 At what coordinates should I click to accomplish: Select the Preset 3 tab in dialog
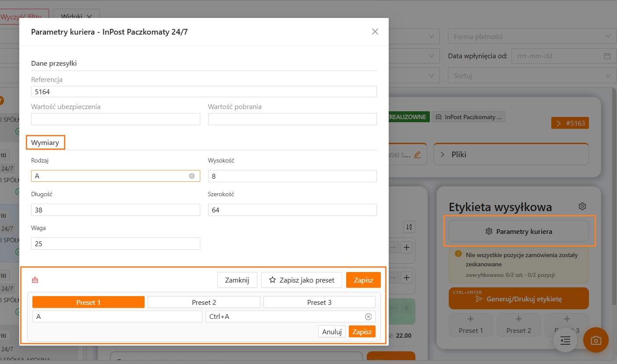[x=319, y=302]
